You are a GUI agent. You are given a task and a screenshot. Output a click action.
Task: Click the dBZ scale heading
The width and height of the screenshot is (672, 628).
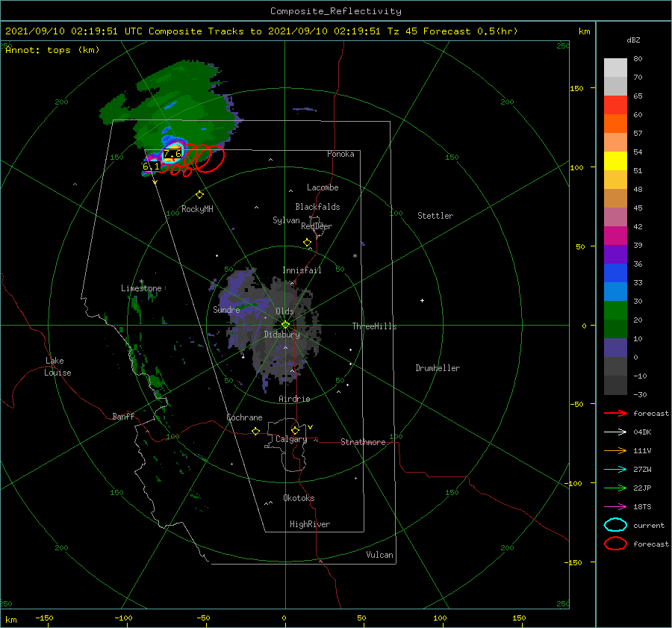click(x=633, y=40)
